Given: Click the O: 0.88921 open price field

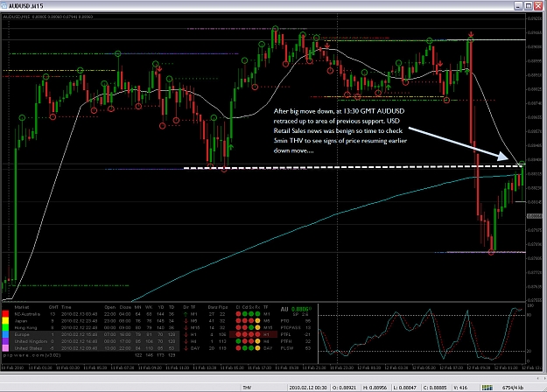Looking at the screenshot, I should click(344, 388).
